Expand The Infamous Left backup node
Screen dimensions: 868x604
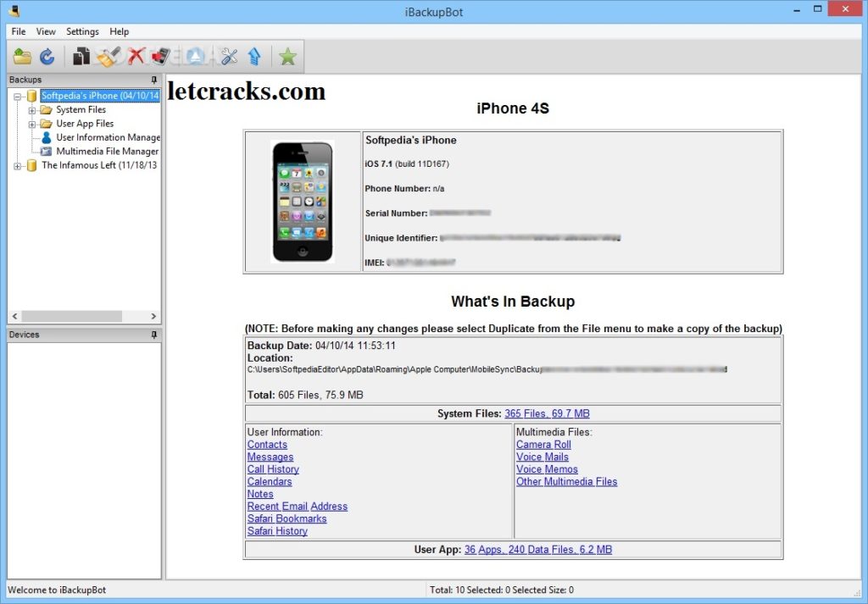17,165
